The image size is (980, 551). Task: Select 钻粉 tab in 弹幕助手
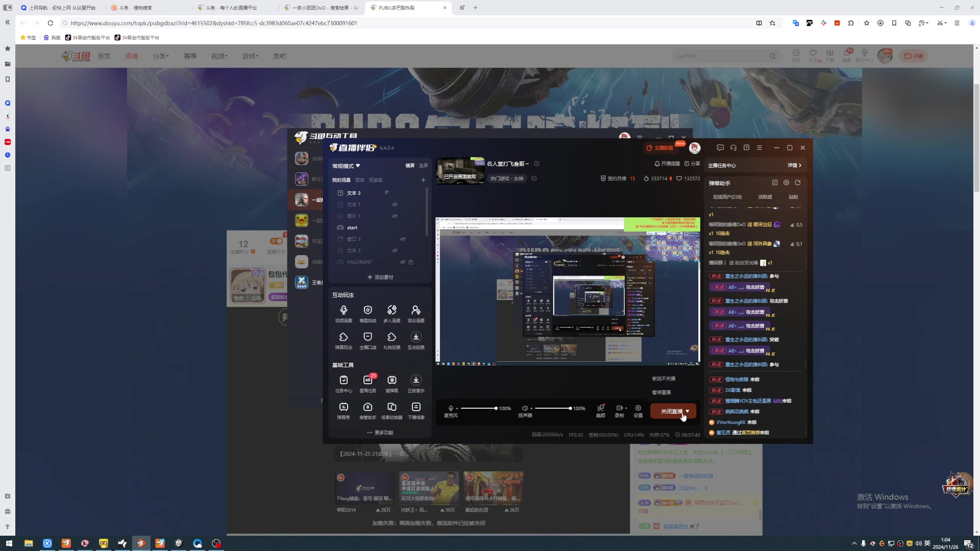[793, 197]
